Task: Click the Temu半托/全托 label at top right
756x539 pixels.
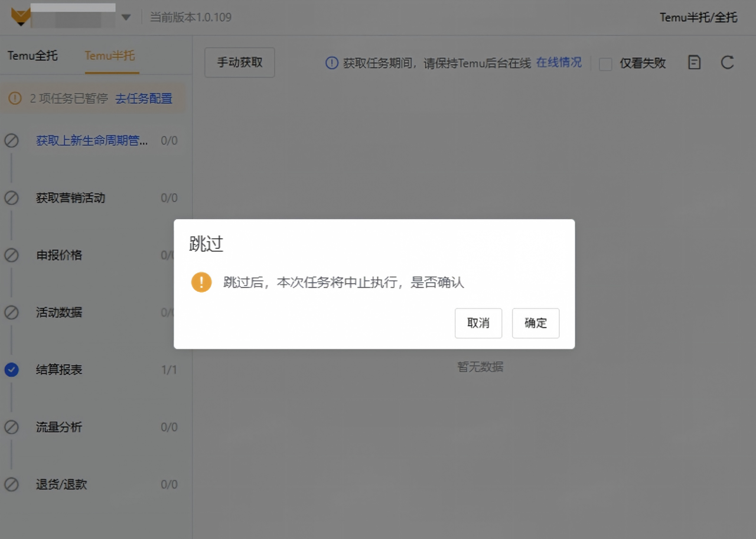Action: click(x=699, y=17)
